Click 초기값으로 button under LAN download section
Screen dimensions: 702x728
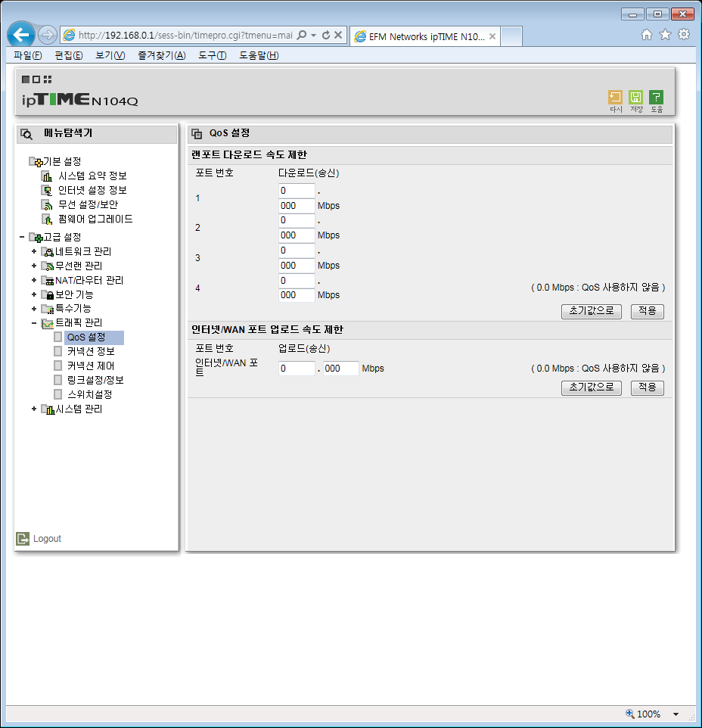(591, 311)
